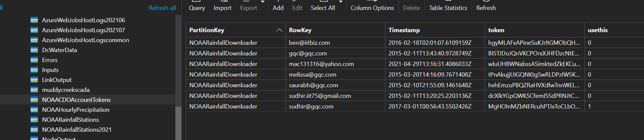
Task: Click table icon beside LinkOutput
Action: coord(34,80)
